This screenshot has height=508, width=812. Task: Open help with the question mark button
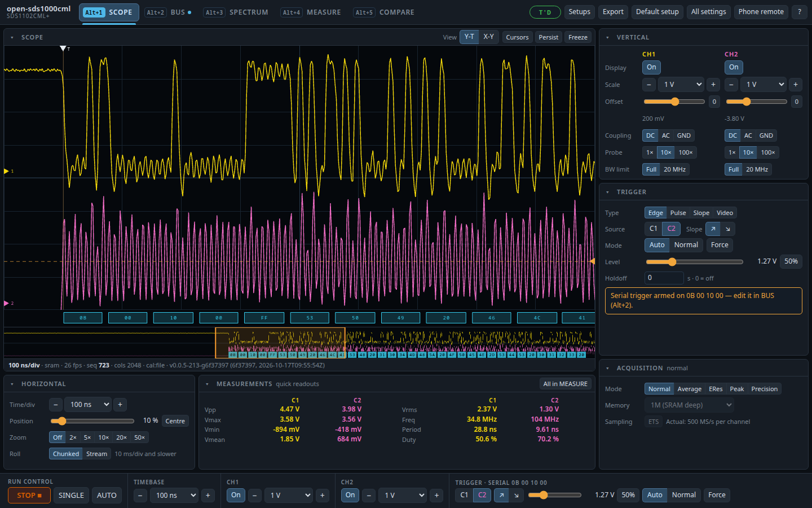click(799, 12)
